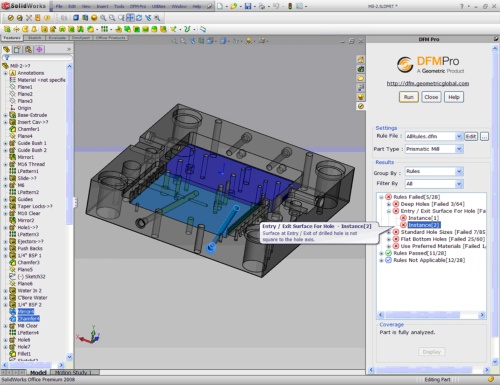Image resolution: width=500 pixels, height=385 pixels.
Task: Open the DFM Pro menu
Action: 138,6
